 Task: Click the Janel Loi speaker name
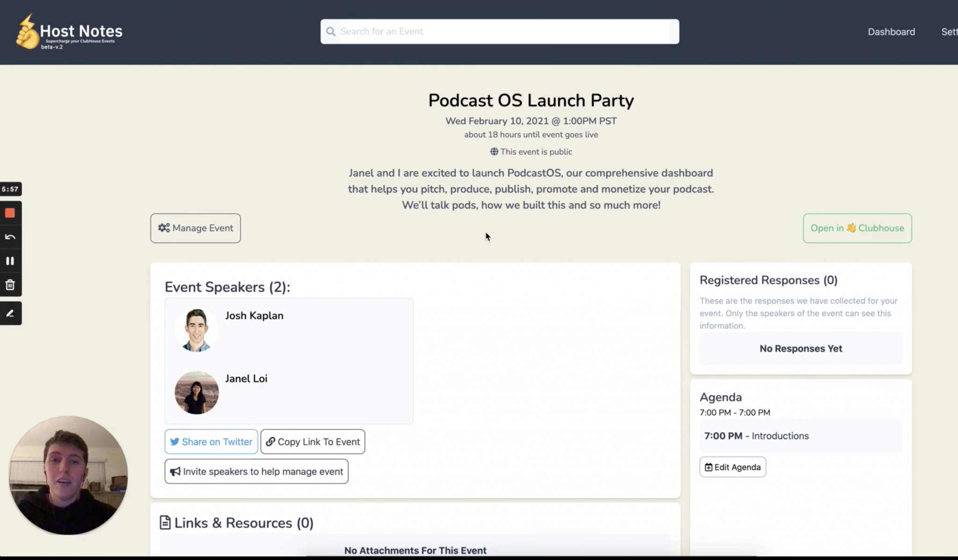246,379
